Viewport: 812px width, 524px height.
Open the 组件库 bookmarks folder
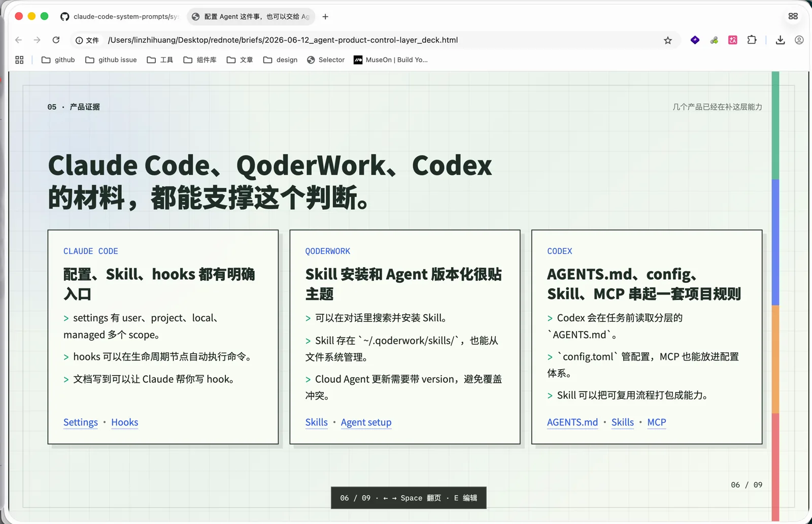coord(199,60)
